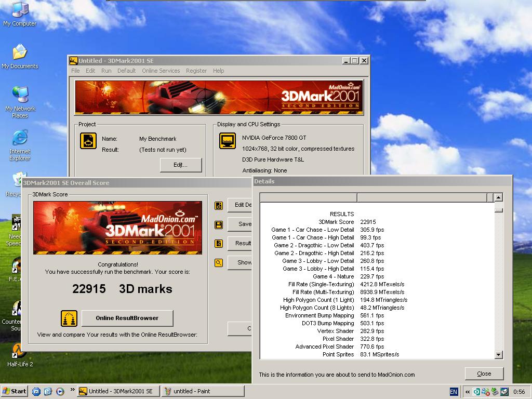Viewport: 532px width, 399px height.
Task: Click the Edit Description icon
Action: point(219,205)
